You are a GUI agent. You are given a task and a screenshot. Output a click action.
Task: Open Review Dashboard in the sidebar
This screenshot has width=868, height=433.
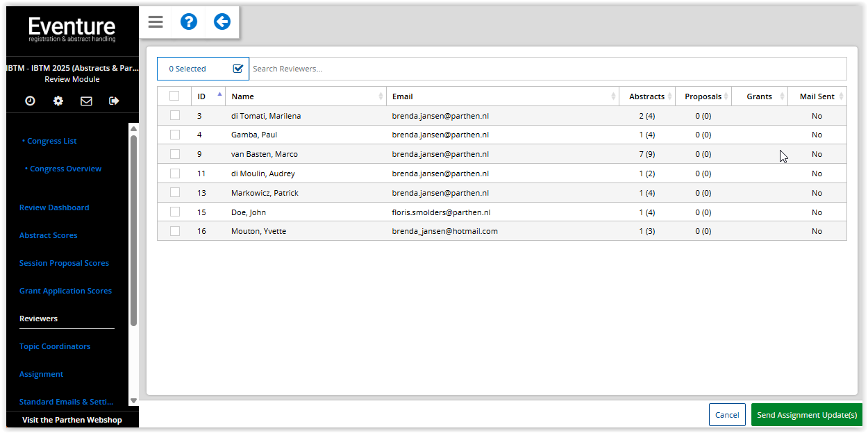pyautogui.click(x=54, y=207)
